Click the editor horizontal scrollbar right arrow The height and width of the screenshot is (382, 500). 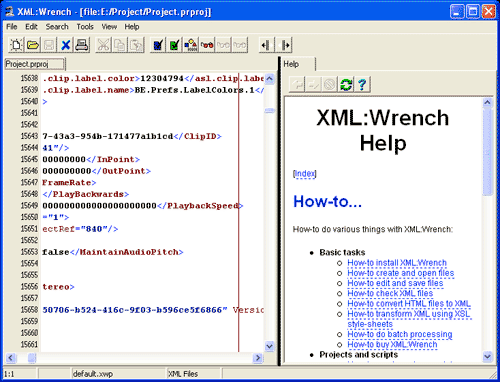[x=257, y=358]
